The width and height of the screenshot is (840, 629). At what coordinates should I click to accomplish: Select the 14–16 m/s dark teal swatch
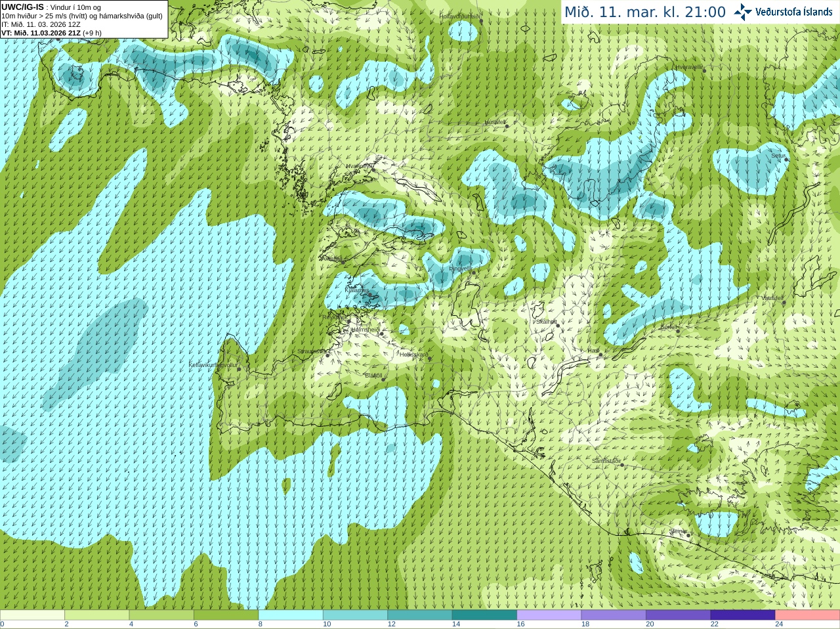pyautogui.click(x=484, y=615)
